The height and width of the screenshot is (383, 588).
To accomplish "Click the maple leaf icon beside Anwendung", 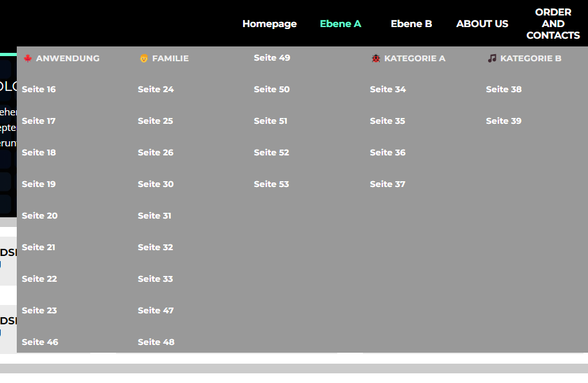I will [x=28, y=59].
